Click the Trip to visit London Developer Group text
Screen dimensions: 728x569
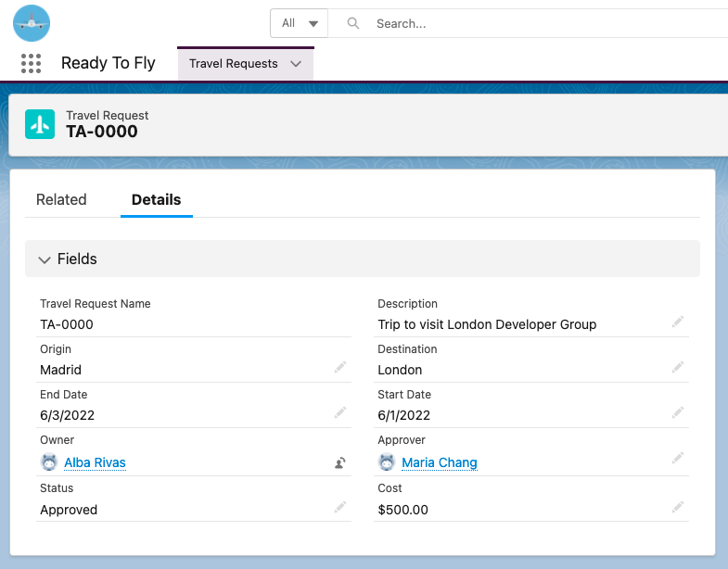(x=487, y=324)
